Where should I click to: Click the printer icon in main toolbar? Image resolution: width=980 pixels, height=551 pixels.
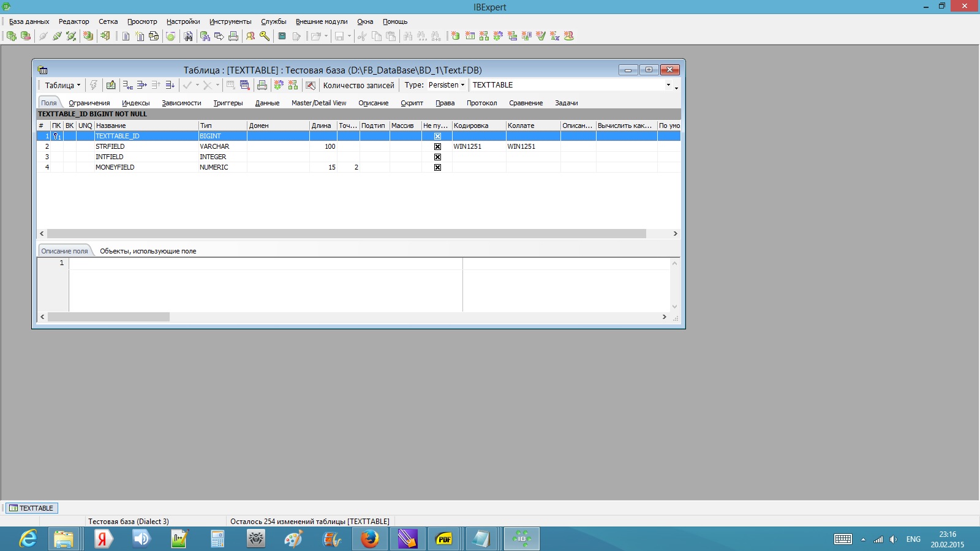pyautogui.click(x=233, y=36)
